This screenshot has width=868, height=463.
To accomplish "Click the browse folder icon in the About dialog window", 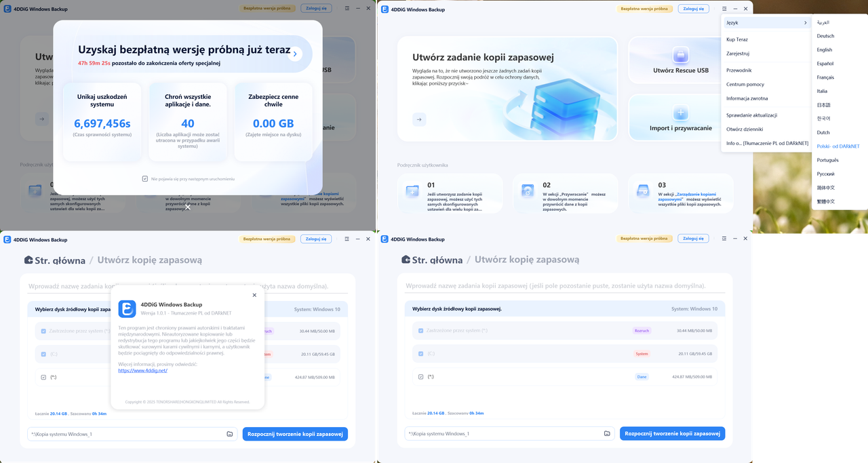I will tap(230, 434).
